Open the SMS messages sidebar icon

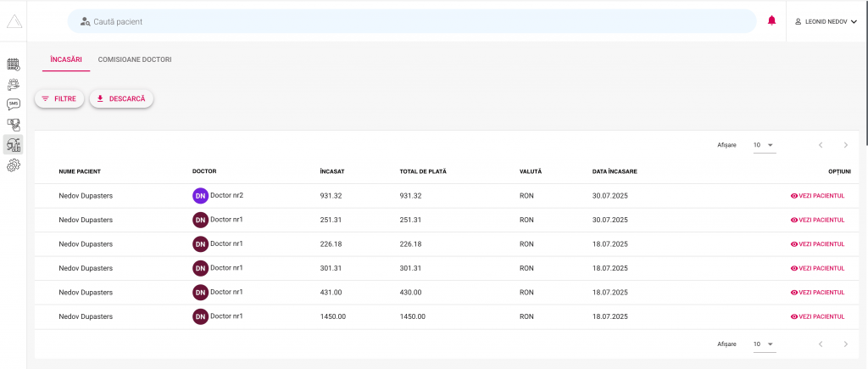(x=14, y=104)
